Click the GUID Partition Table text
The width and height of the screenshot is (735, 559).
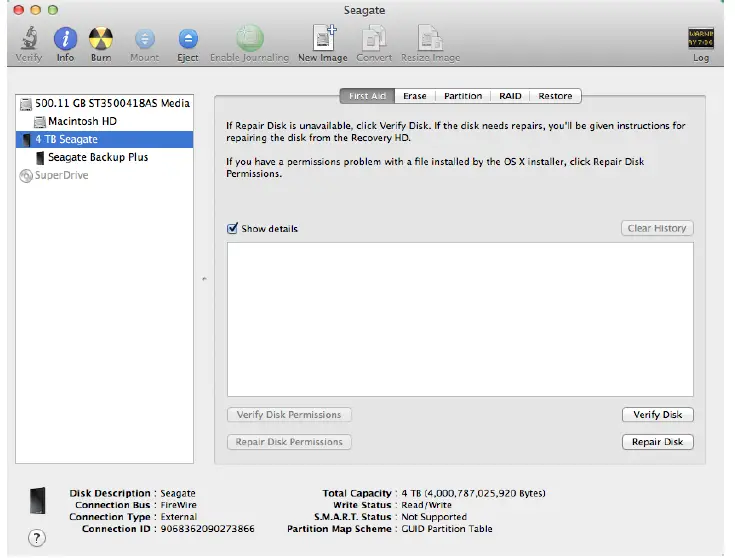tap(447, 529)
